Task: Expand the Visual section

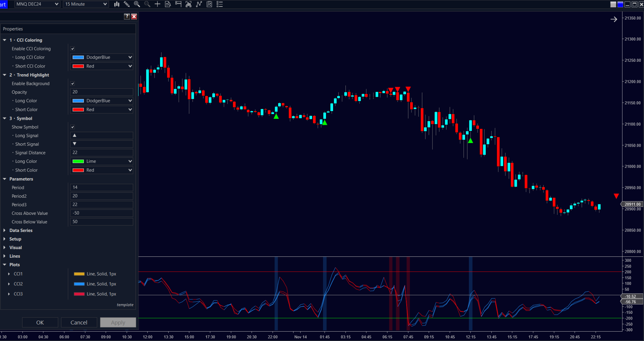Action: (x=5, y=247)
